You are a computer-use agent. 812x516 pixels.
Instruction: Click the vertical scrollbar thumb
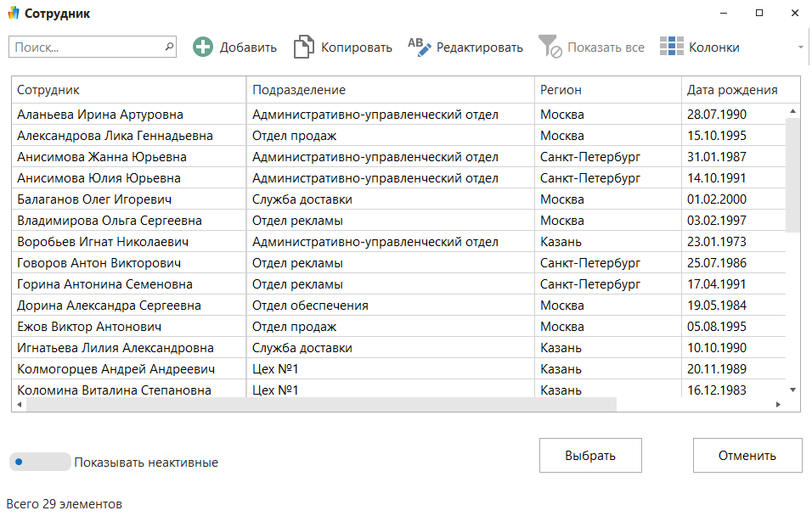tap(792, 174)
